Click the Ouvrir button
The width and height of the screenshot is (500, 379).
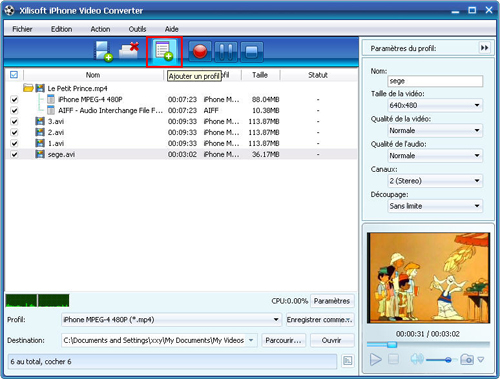pos(332,340)
